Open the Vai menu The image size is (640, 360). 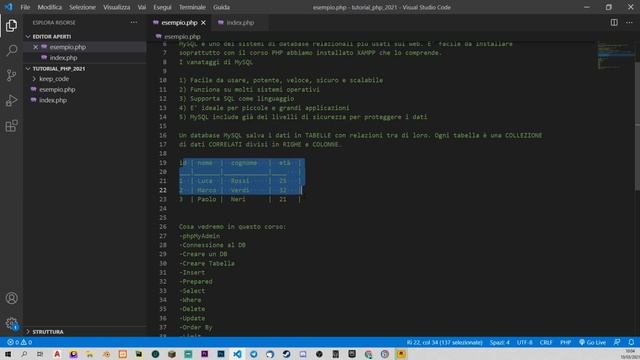(x=142, y=7)
